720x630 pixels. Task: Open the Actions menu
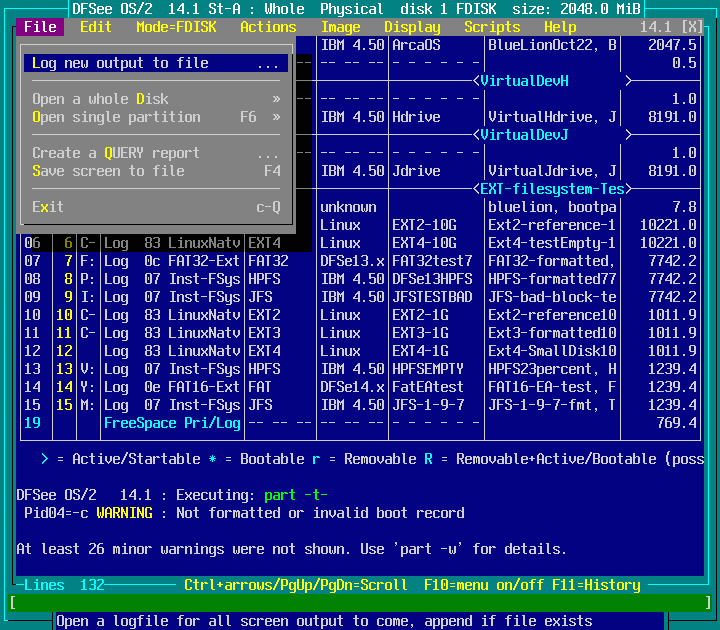point(268,27)
